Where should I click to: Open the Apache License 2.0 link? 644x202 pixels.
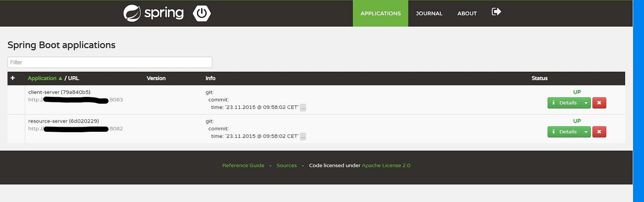386,165
